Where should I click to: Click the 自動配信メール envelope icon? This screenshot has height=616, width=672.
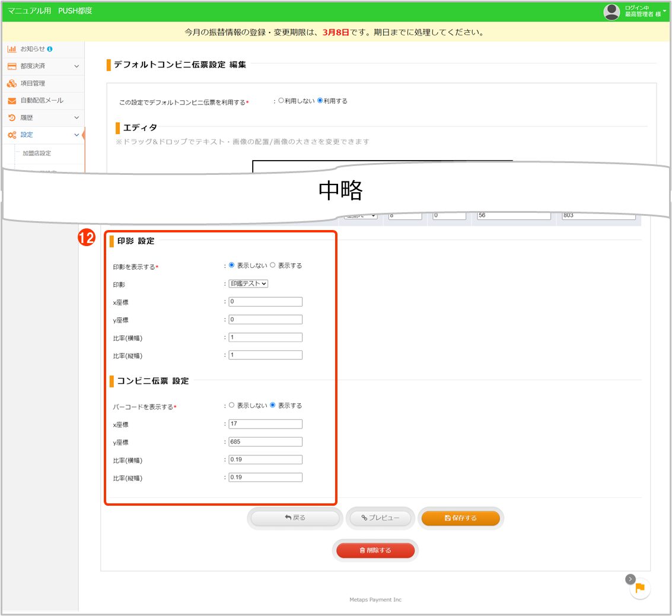pos(12,101)
